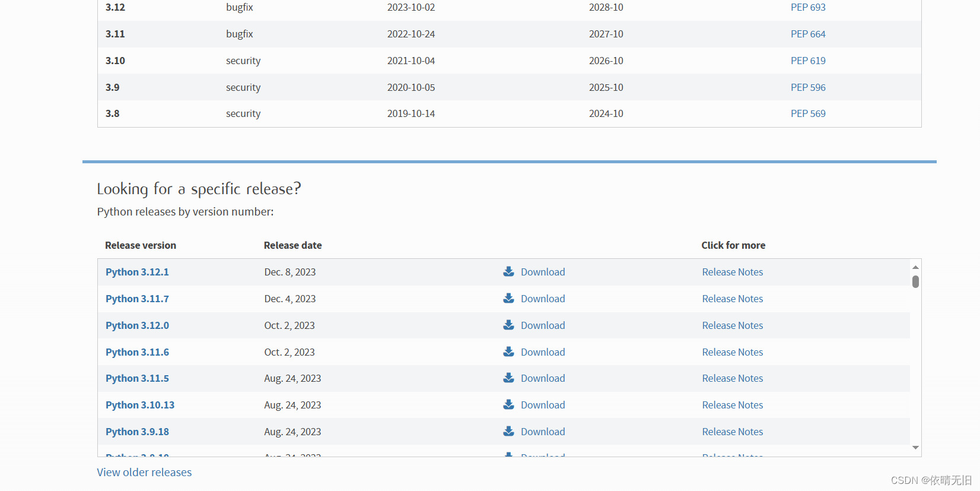Select the 2021-10-04 first release date
The width and height of the screenshot is (980, 491).
pos(411,61)
